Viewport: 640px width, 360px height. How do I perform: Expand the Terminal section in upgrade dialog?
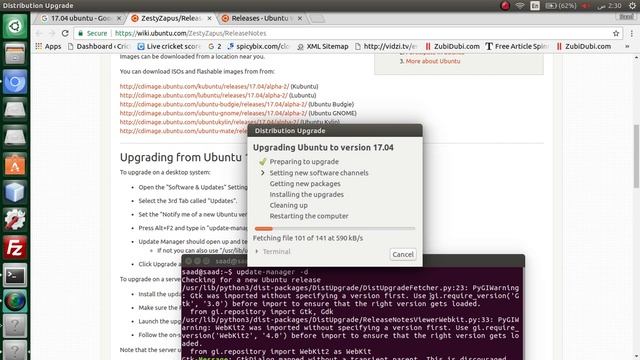click(273, 251)
